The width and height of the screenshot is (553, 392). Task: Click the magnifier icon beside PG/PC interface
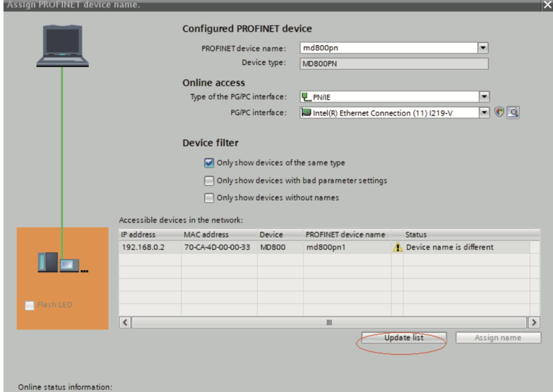(x=513, y=112)
